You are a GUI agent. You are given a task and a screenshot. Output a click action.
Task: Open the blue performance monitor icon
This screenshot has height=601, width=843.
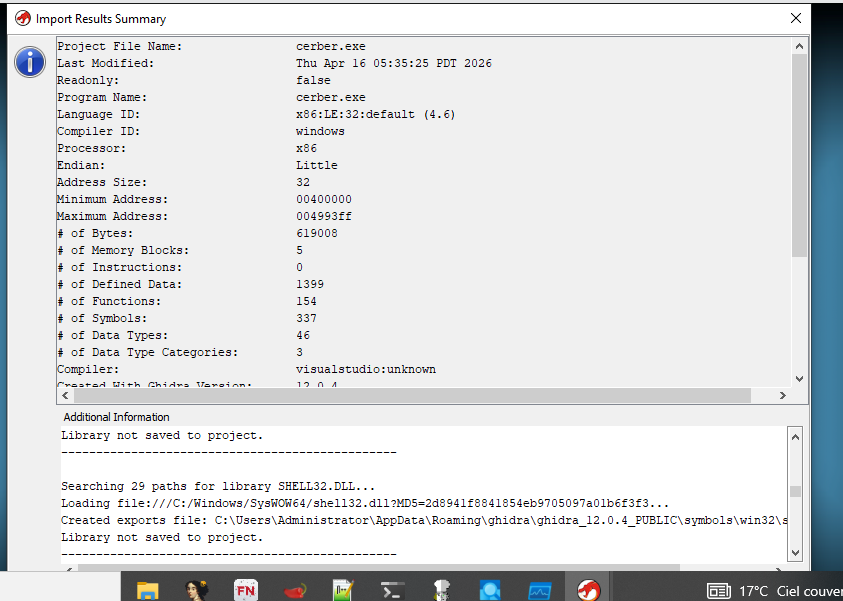[x=539, y=591]
